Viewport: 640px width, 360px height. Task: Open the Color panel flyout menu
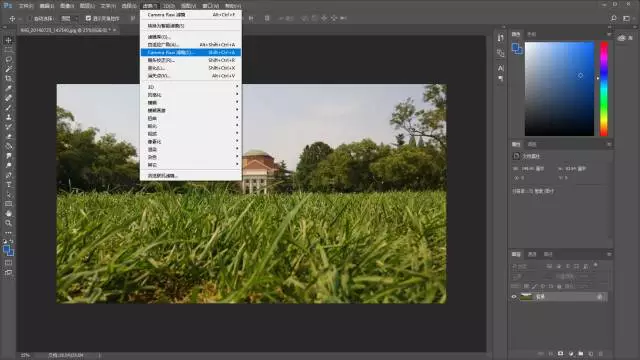609,34
